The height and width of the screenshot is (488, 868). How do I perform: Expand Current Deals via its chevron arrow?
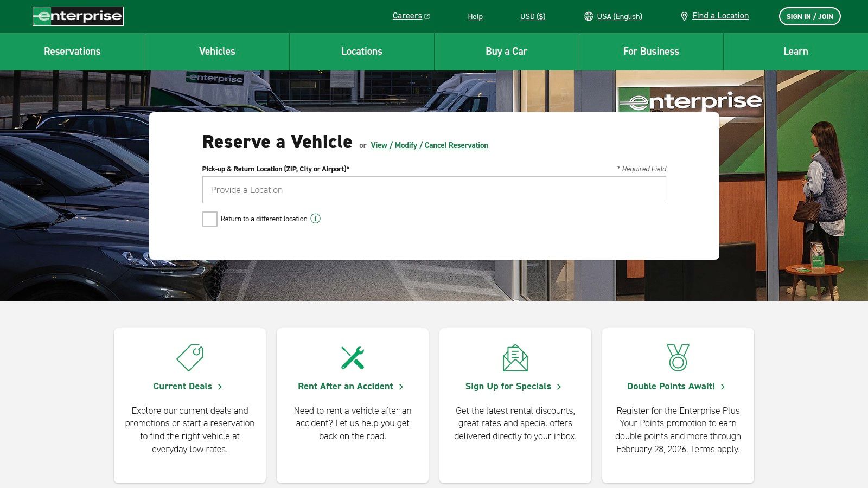pyautogui.click(x=220, y=387)
